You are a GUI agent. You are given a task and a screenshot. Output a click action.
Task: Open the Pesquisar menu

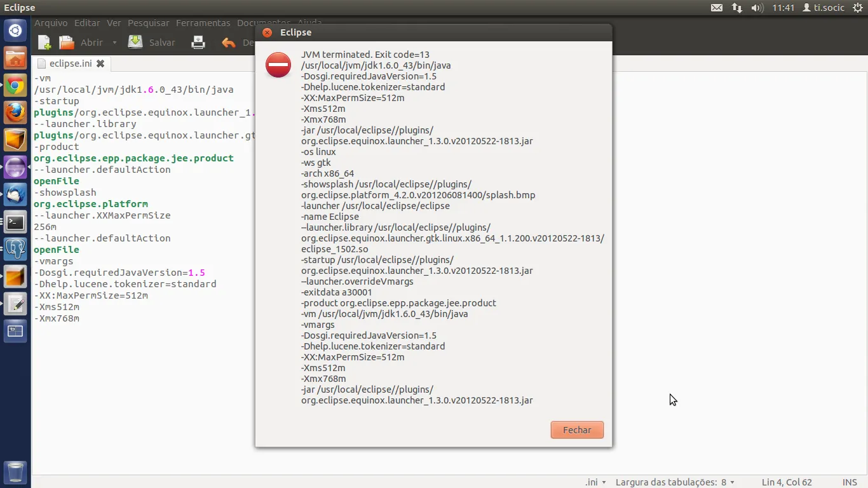149,23
